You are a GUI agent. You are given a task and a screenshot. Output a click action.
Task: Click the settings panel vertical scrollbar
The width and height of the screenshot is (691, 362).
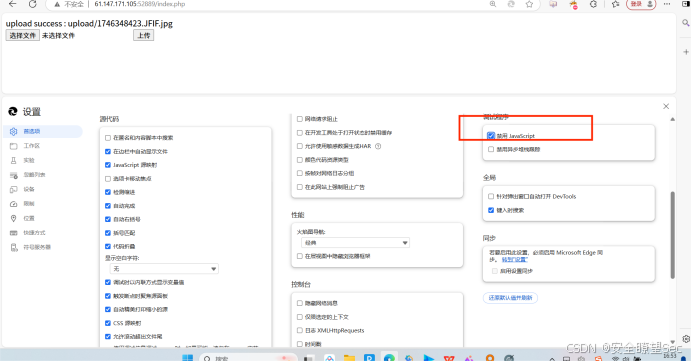[672, 235]
